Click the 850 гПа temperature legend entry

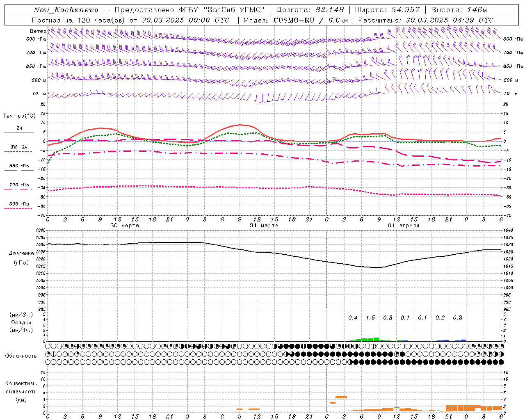click(x=19, y=166)
